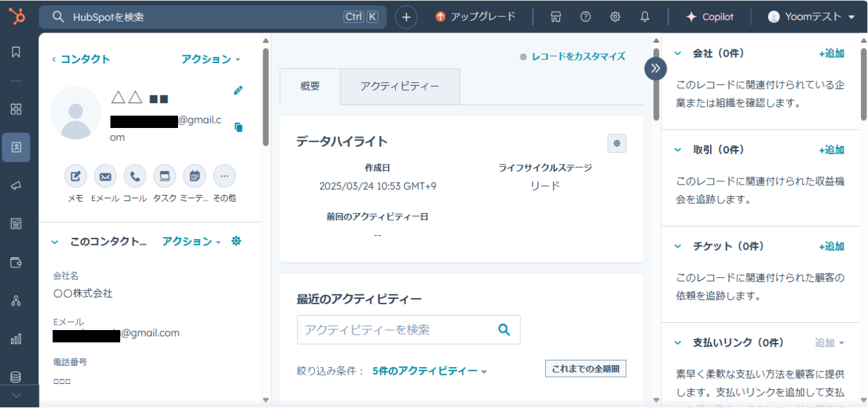
Task: Select the 概要 tab
Action: pos(310,86)
